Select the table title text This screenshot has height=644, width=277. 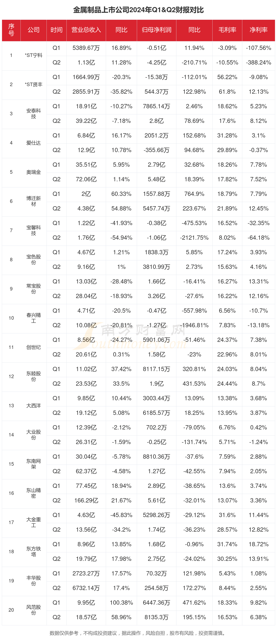(138, 10)
